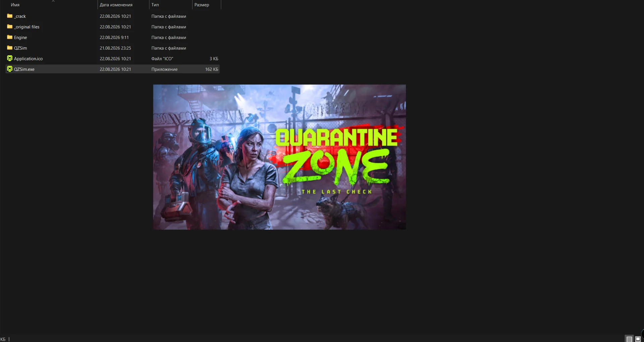
Task: Click the QZSim.exe application icon
Action: [x=10, y=69]
